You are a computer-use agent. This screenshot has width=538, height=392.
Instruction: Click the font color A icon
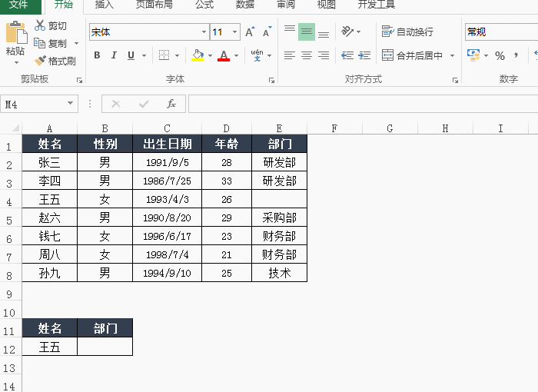224,55
